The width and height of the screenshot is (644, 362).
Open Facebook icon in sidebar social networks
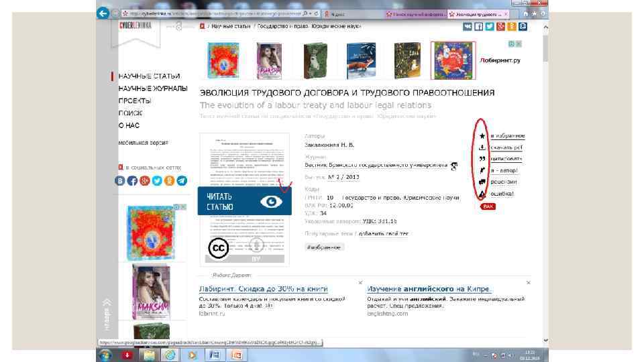(132, 180)
